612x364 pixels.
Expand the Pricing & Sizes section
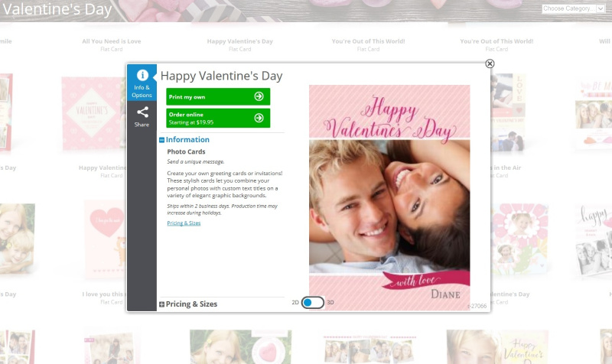pos(161,304)
